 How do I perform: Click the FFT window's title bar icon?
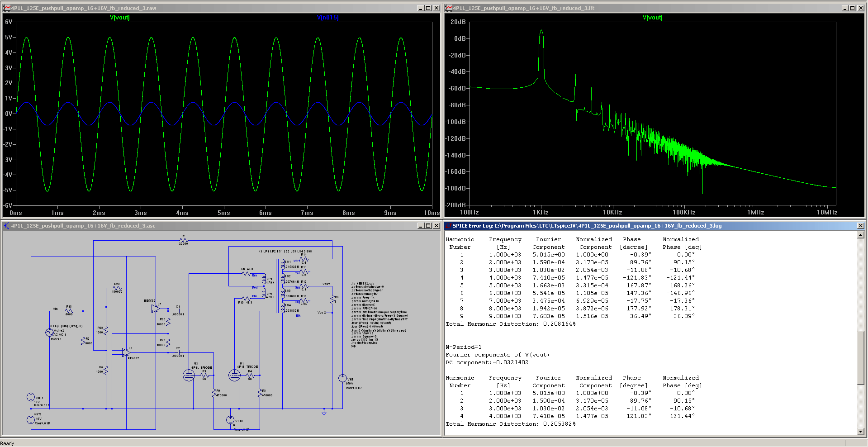[449, 8]
